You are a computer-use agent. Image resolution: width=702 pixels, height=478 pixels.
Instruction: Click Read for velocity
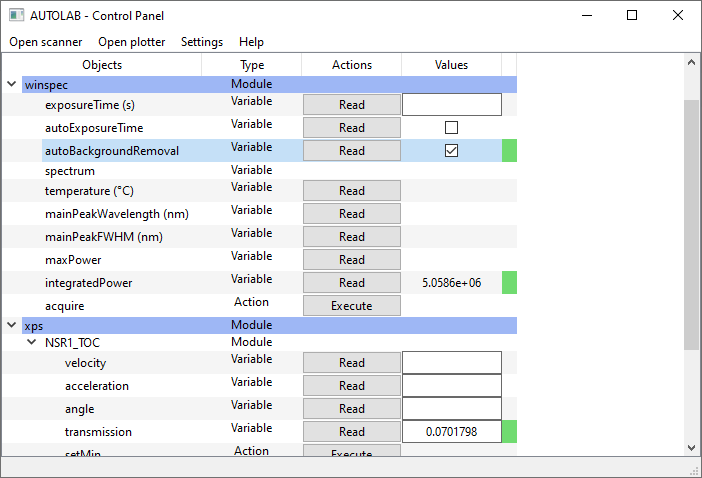[352, 363]
